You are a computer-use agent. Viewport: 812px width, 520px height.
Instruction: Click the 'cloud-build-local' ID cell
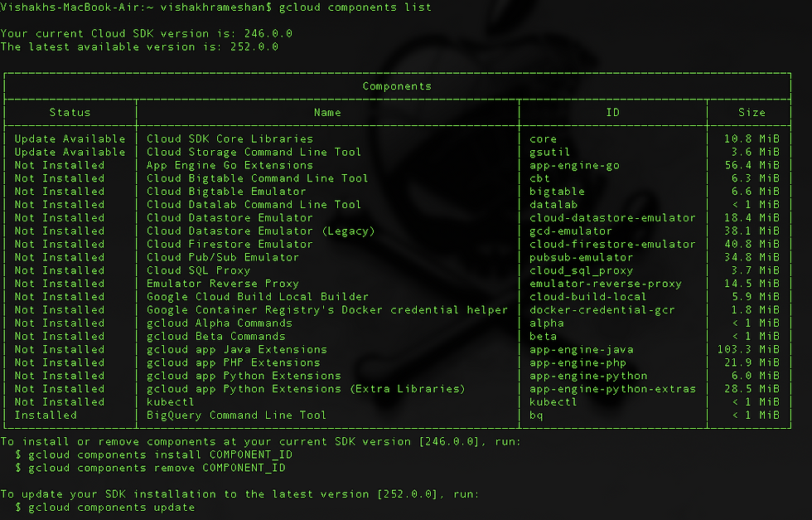tap(587, 297)
